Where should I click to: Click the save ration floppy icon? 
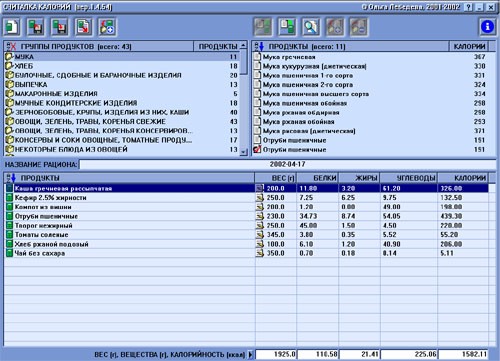[x=35, y=27]
